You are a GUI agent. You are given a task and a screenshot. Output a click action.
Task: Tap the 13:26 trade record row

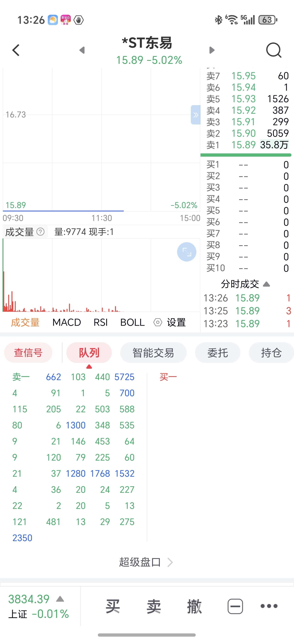247,298
